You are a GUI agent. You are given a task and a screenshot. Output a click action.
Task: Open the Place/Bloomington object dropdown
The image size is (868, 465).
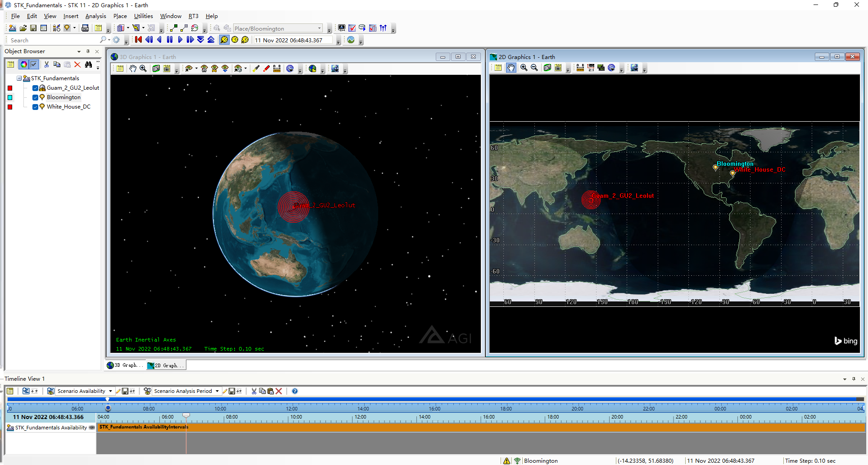[319, 28]
